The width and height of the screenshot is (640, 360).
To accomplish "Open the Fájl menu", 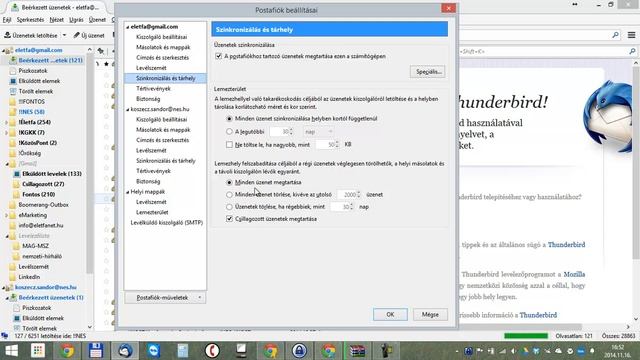I will (x=7, y=20).
